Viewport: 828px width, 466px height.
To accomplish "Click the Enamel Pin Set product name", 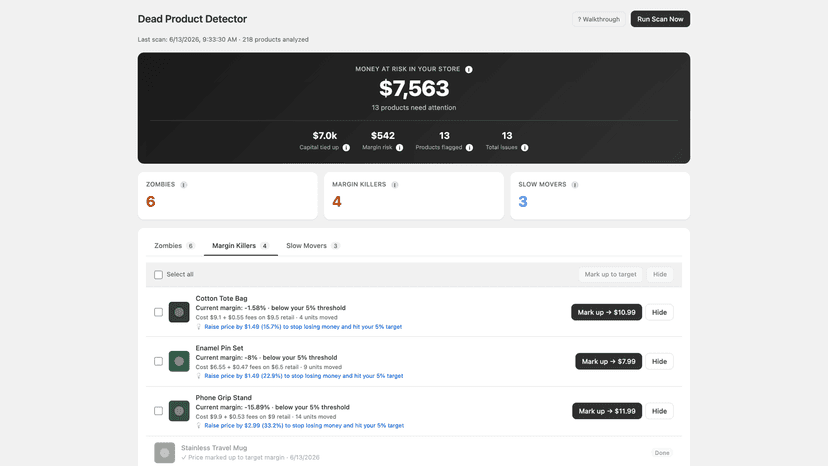I will [x=219, y=348].
